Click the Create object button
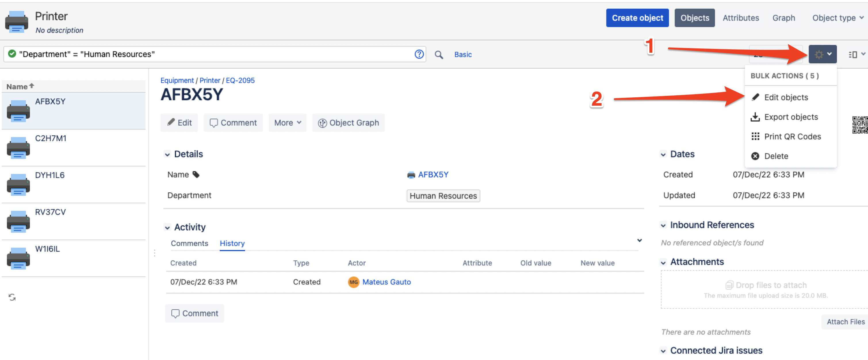The image size is (868, 360). click(x=637, y=18)
